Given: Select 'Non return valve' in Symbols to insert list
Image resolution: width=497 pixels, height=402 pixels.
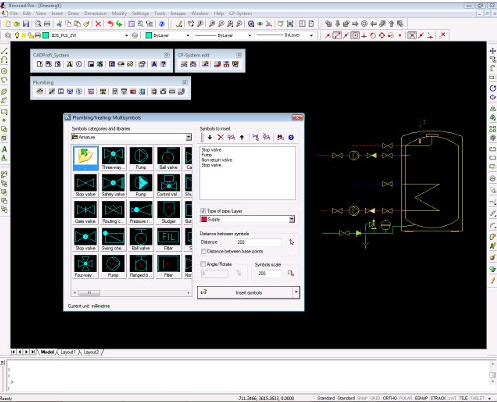Looking at the screenshot, I should point(217,160).
